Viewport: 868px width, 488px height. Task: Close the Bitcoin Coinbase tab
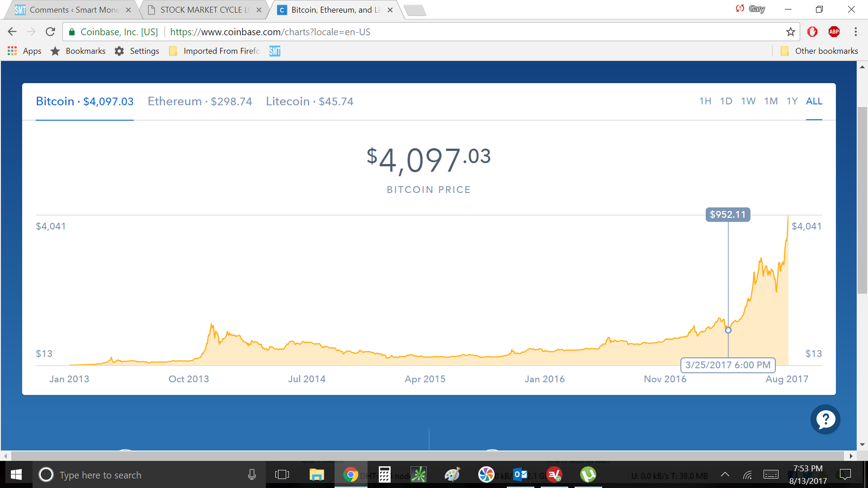pyautogui.click(x=390, y=10)
